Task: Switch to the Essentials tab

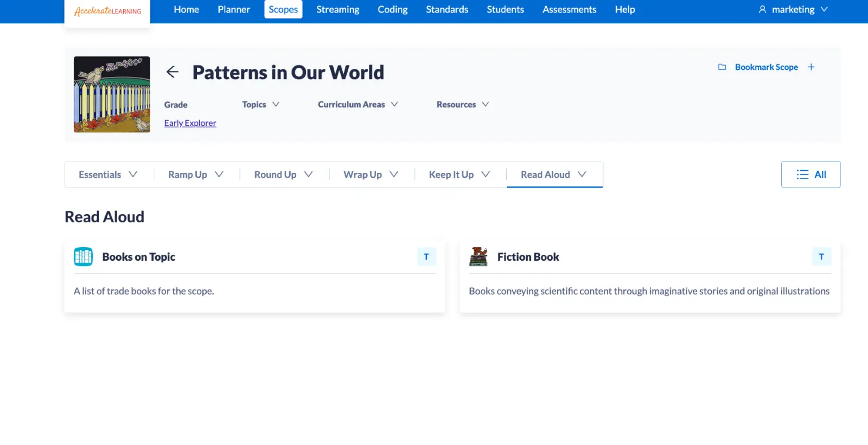Action: point(108,175)
